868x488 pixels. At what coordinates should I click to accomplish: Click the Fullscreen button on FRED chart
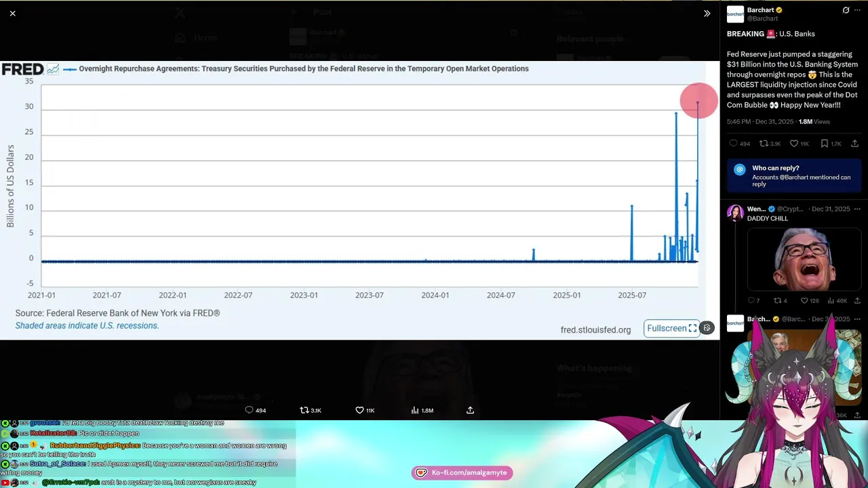pos(671,328)
